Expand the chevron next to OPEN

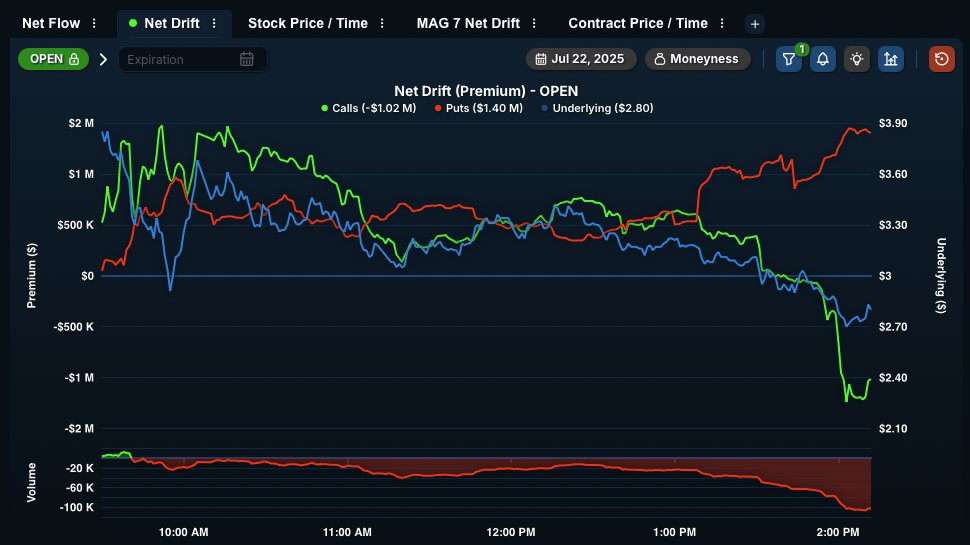coord(103,59)
